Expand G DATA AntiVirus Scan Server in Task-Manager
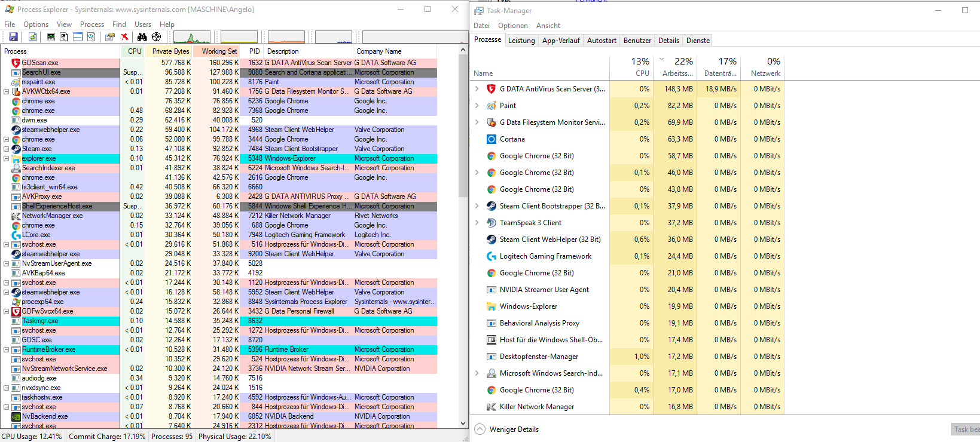This screenshot has height=442, width=980. pyautogui.click(x=477, y=89)
